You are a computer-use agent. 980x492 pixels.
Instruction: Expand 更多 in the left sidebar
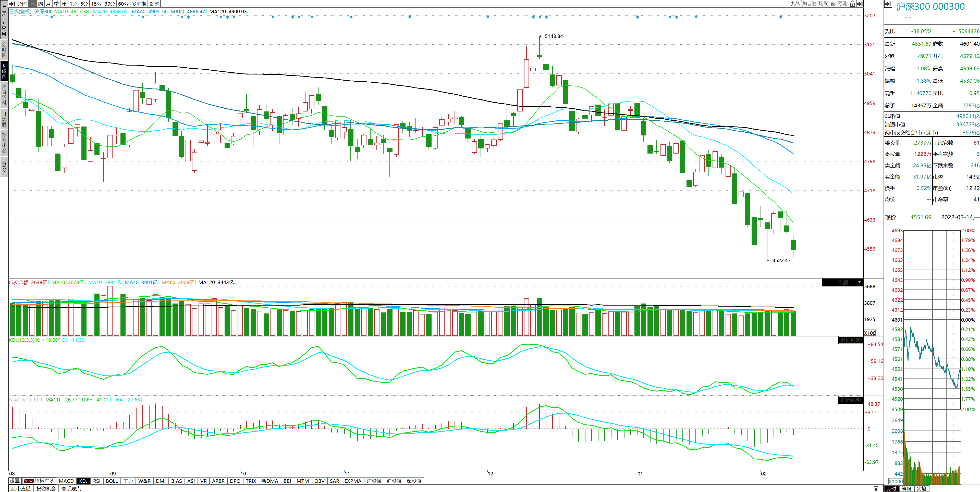4,167
